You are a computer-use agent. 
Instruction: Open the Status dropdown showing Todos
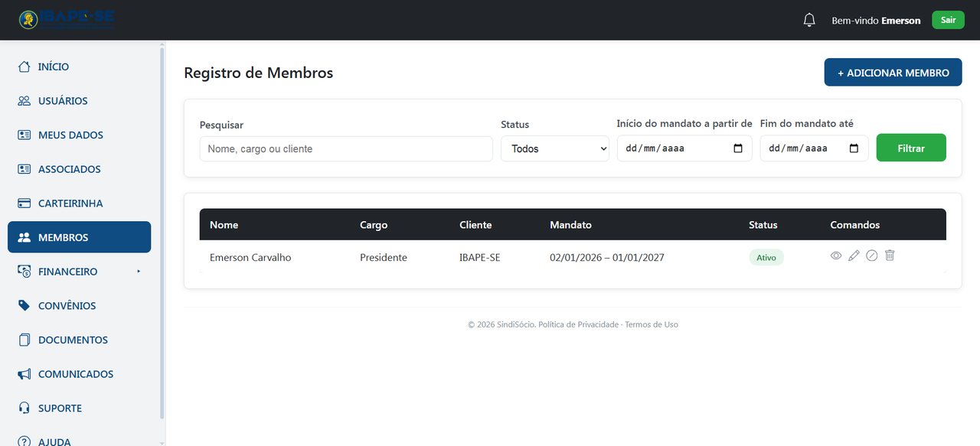click(x=555, y=148)
